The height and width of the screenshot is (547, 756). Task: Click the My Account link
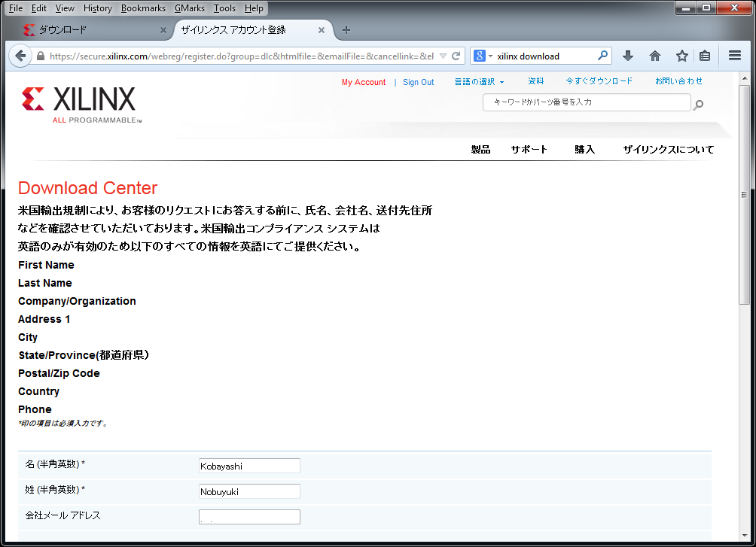coord(364,82)
